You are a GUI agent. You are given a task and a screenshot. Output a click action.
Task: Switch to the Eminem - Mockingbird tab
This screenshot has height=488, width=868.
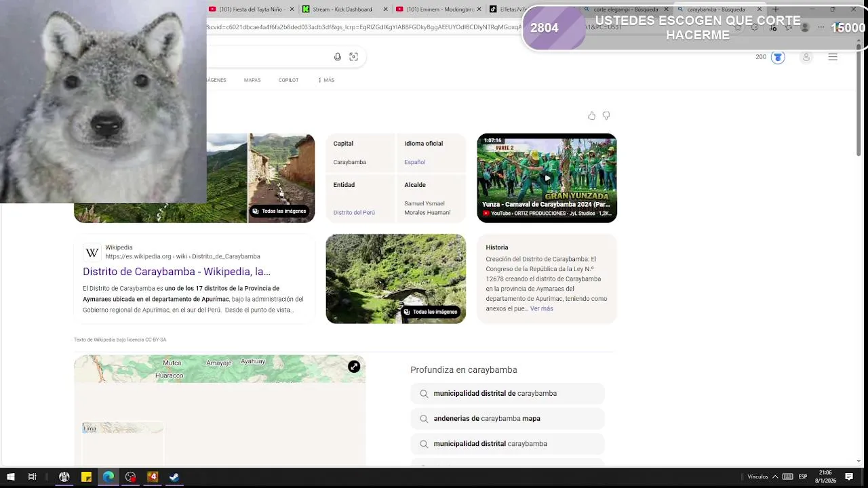[x=439, y=9]
